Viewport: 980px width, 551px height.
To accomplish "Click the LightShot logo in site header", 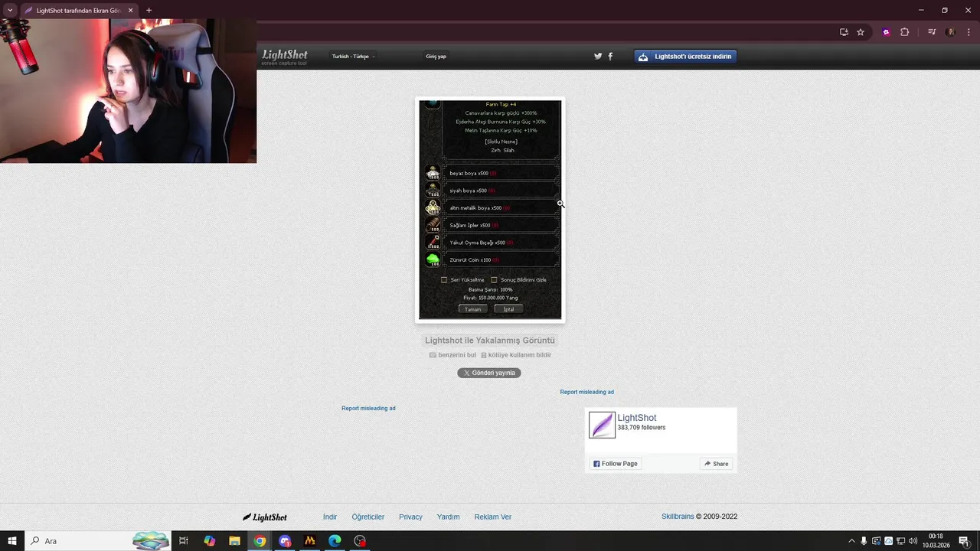I will coord(285,57).
